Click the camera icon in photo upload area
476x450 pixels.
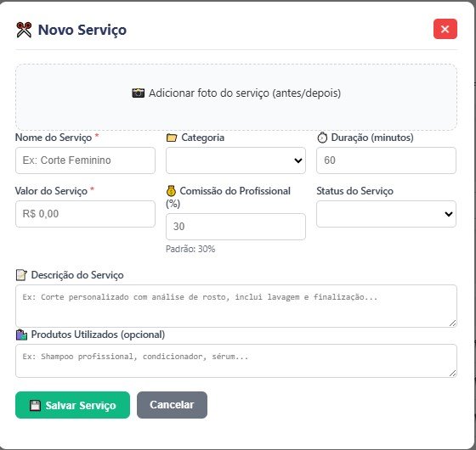(x=138, y=93)
